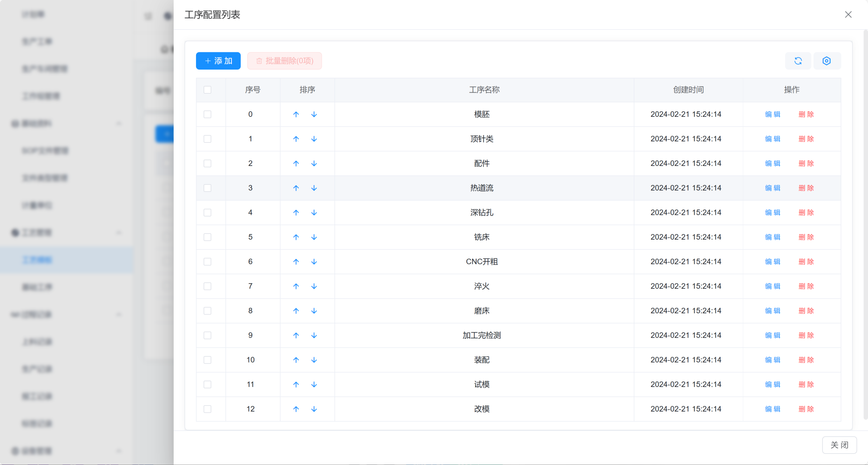Click the refresh table icon
Image resolution: width=868 pixels, height=465 pixels.
coord(798,61)
